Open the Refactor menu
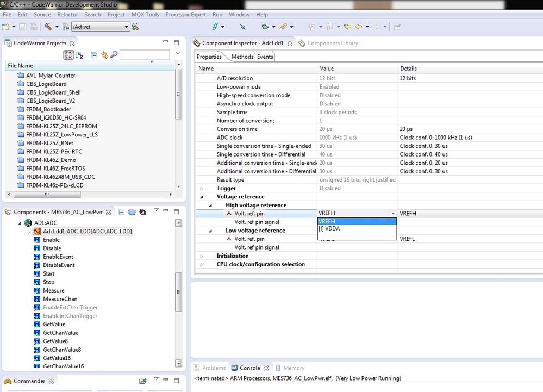Image resolution: width=543 pixels, height=392 pixels. (x=67, y=14)
